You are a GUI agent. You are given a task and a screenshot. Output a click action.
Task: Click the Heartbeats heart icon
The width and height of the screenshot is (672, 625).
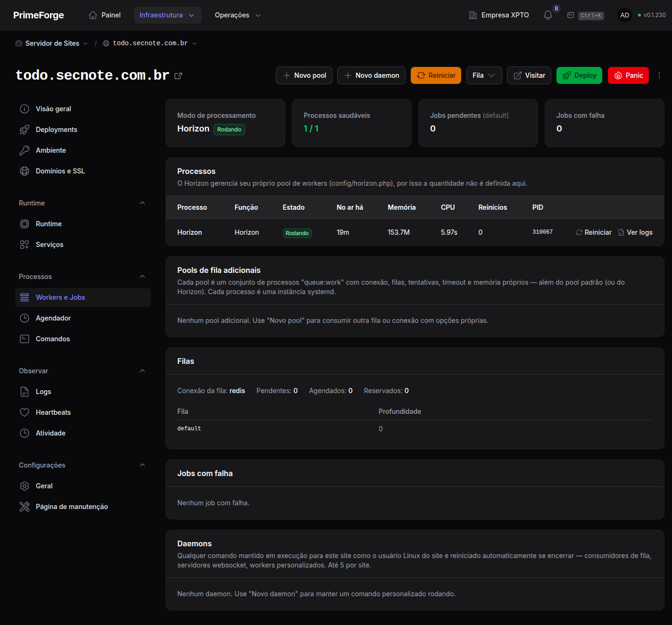[x=25, y=412]
